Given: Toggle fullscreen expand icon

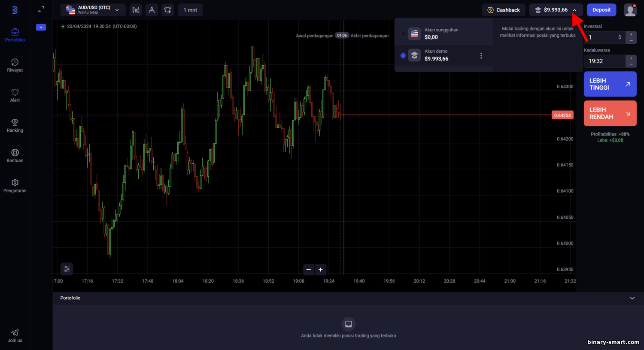Looking at the screenshot, I should (41, 9).
